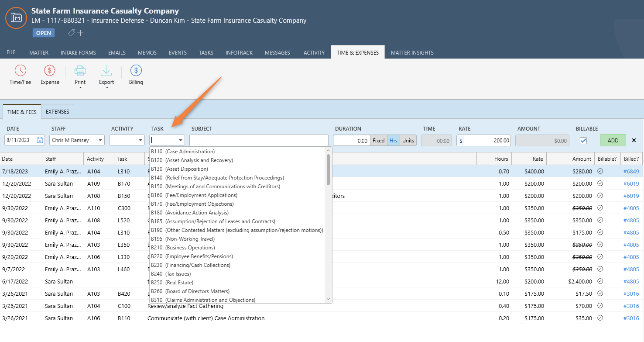Click the Rate field showing 200.00
This screenshot has width=644, height=342.
pos(483,140)
